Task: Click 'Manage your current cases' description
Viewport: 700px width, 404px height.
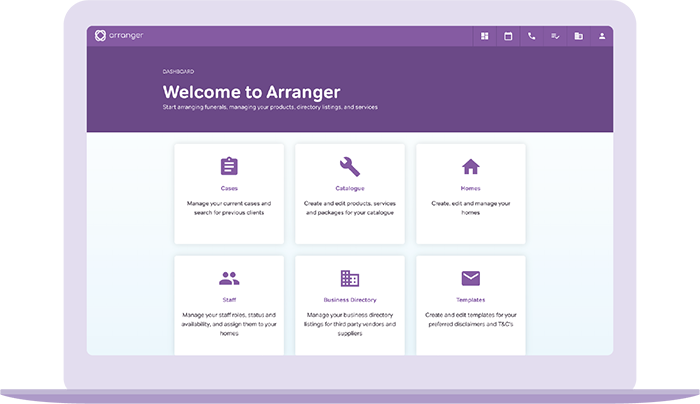Action: click(229, 208)
